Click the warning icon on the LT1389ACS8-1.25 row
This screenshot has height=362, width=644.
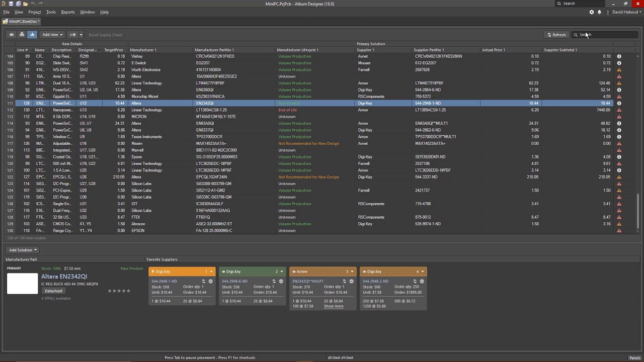(x=619, y=110)
